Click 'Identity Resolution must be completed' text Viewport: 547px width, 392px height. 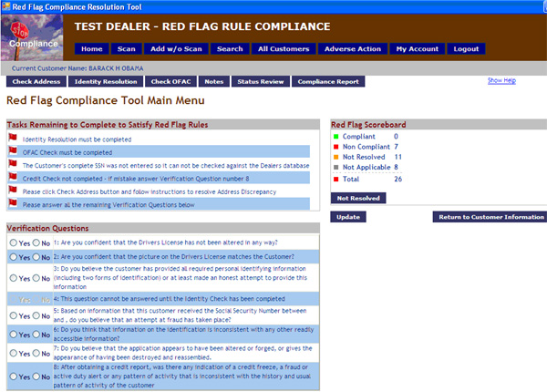pyautogui.click(x=77, y=139)
